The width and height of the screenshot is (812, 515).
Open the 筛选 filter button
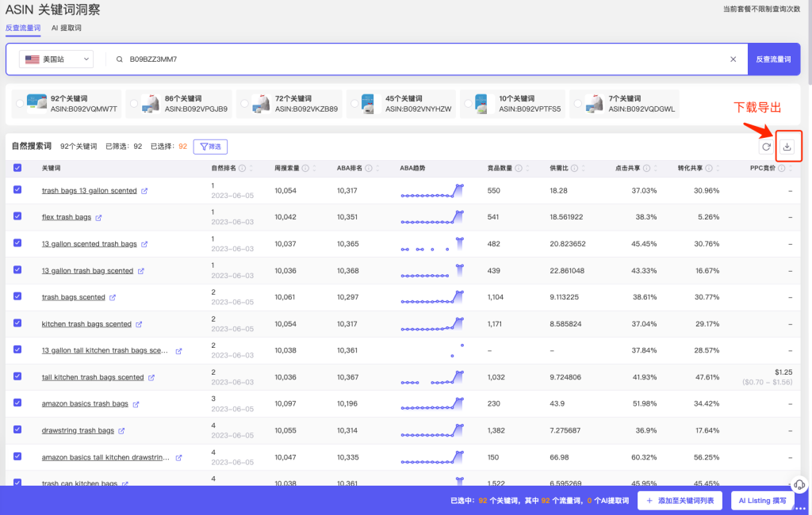pos(210,147)
